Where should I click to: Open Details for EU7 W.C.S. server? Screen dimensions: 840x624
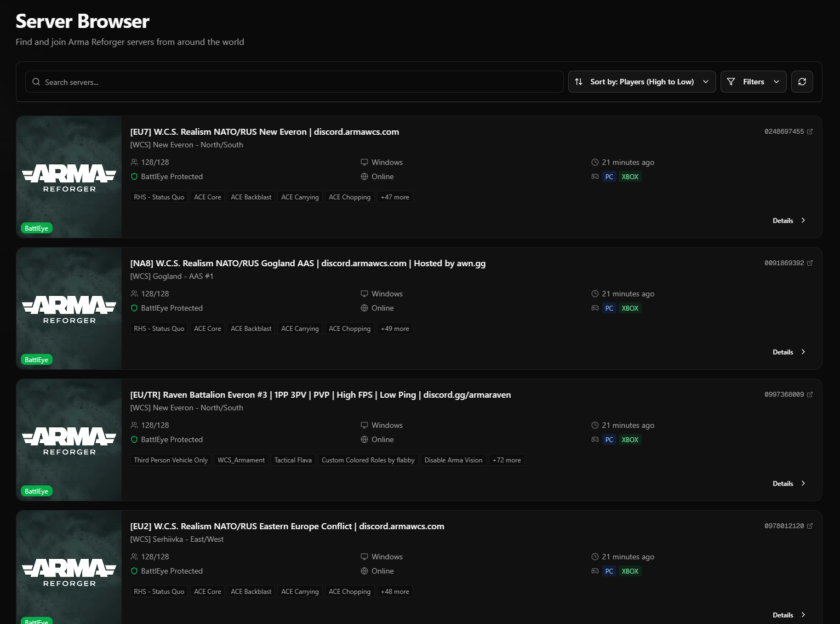[789, 220]
